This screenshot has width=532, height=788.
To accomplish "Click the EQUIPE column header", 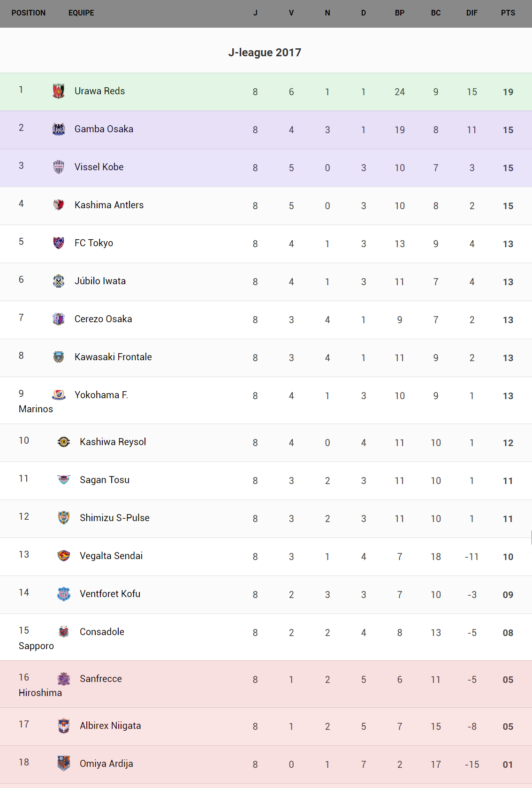I will coord(81,13).
